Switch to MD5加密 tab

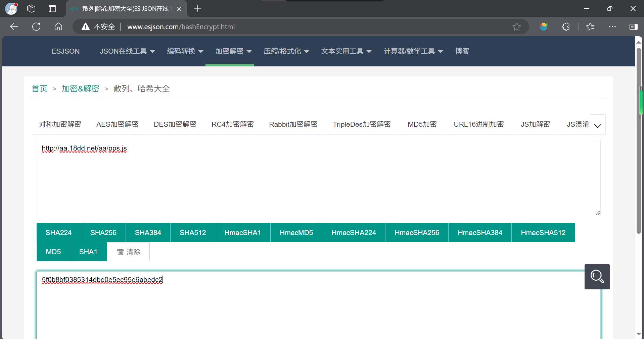point(422,124)
